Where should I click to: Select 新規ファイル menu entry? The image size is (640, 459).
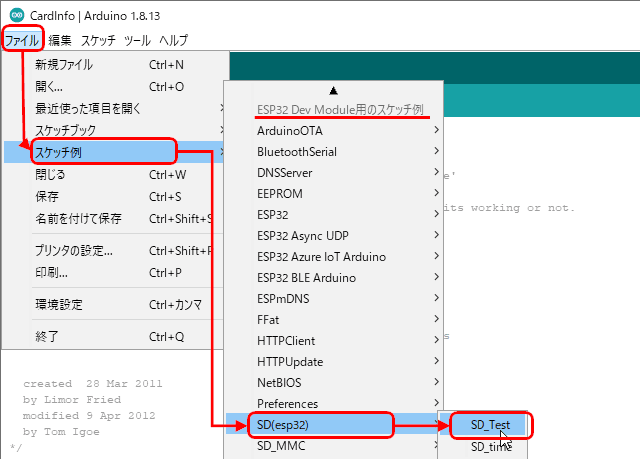pyautogui.click(x=113, y=64)
